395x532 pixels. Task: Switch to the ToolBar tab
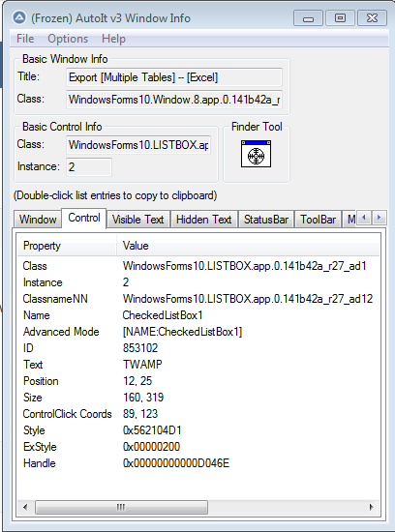[x=318, y=220]
